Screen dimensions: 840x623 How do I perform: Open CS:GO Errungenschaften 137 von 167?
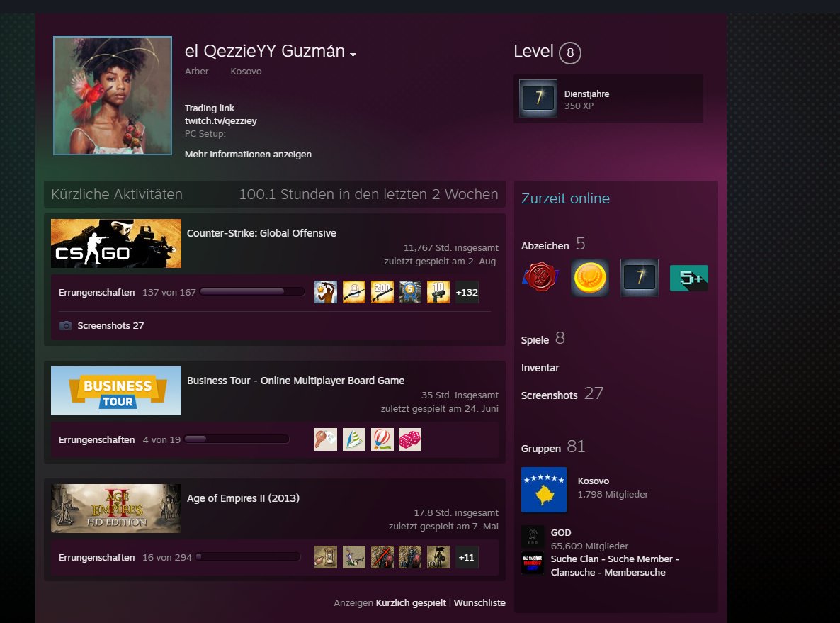click(x=127, y=292)
